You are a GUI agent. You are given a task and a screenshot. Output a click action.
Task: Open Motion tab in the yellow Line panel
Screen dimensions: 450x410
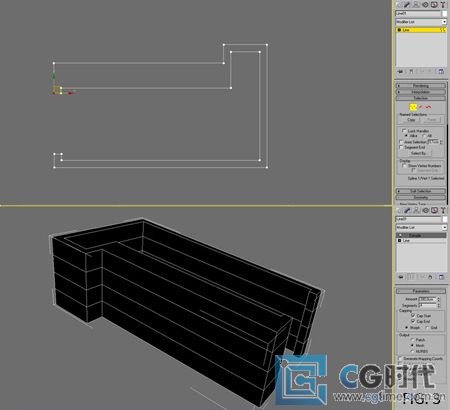425,4
